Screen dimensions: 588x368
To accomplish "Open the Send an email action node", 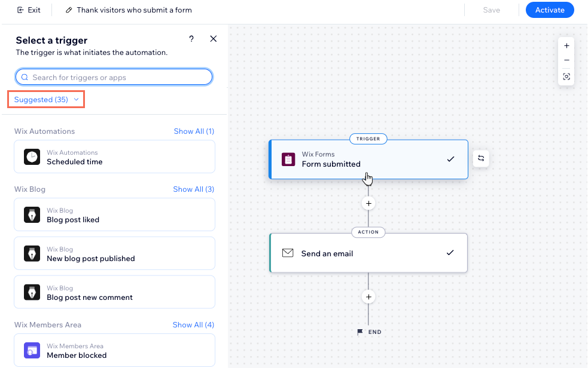I will pyautogui.click(x=368, y=253).
